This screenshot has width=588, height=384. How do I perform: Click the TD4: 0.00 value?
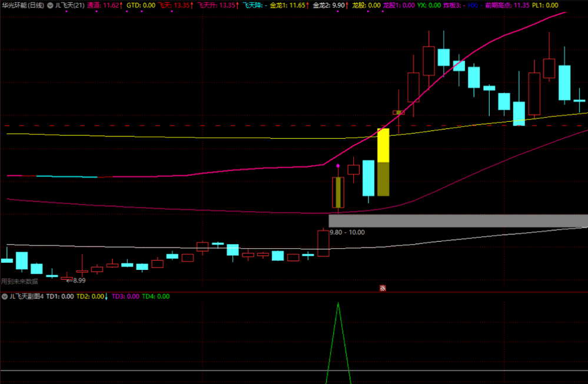155,297
